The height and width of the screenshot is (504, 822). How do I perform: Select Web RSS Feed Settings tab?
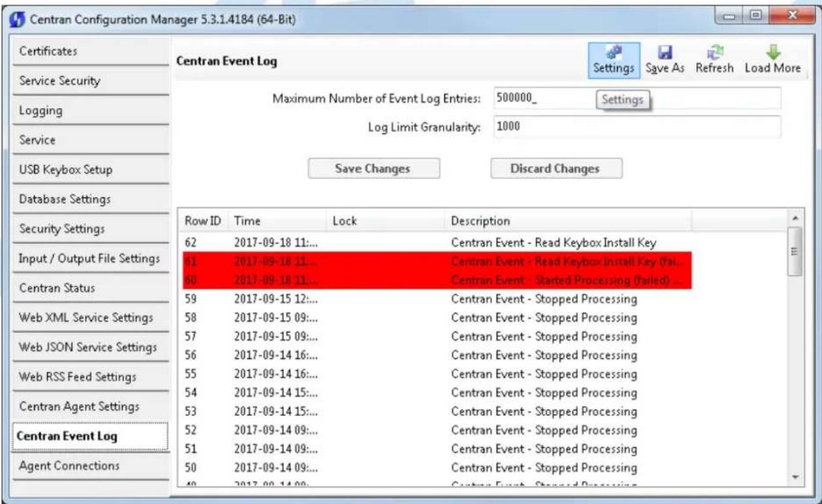(90, 377)
